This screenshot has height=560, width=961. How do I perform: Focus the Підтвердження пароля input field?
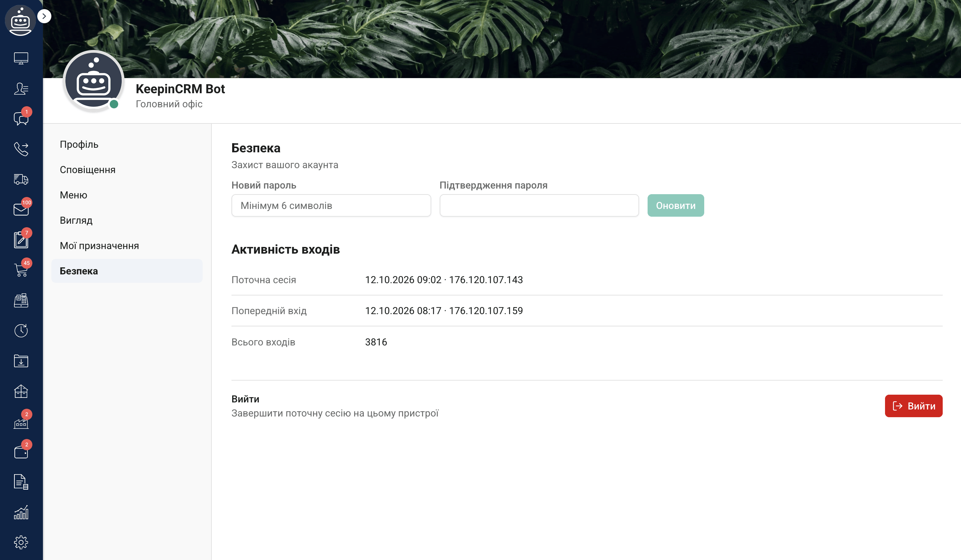pos(539,206)
